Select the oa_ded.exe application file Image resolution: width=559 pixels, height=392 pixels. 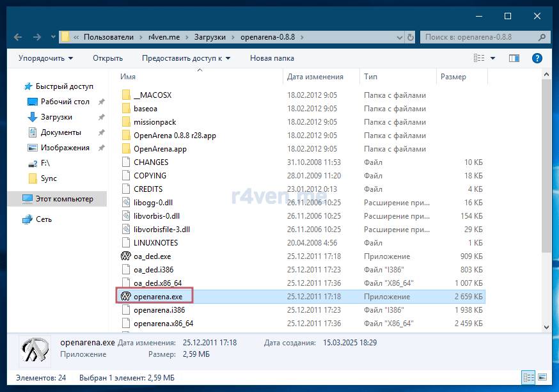pos(152,256)
